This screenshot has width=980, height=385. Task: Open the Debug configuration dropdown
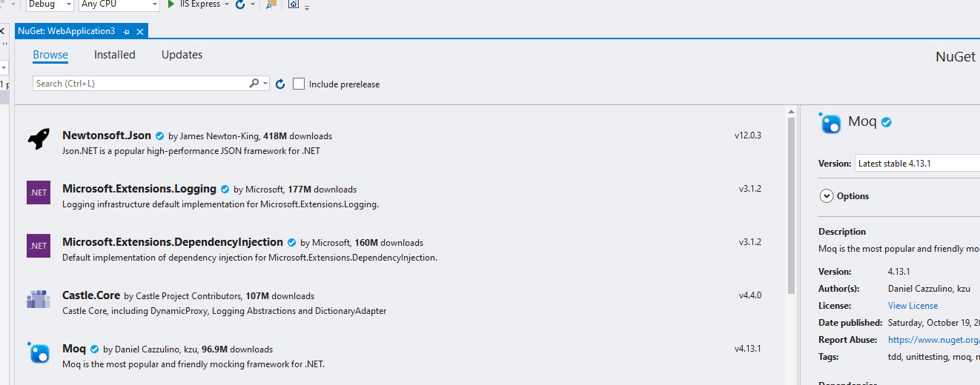(x=50, y=4)
